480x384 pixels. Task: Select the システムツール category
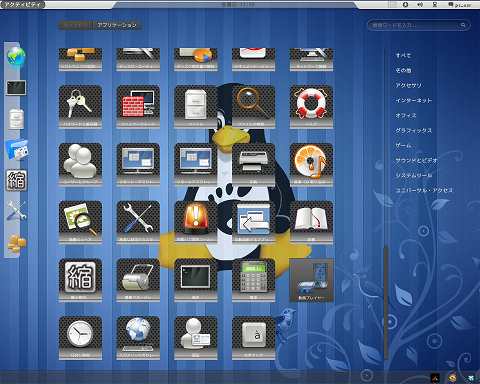[413, 175]
